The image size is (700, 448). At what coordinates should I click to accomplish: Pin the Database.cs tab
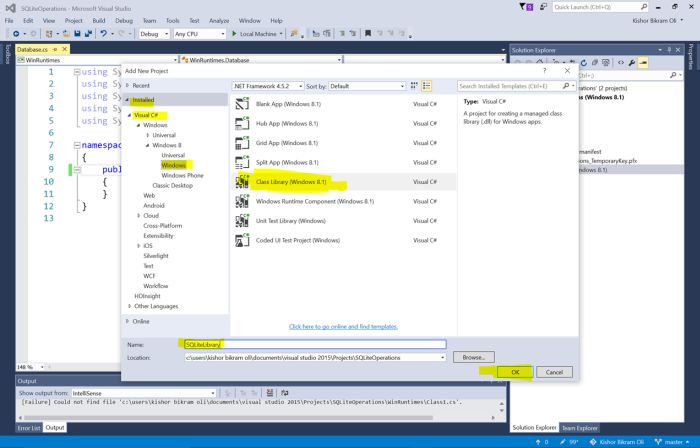(x=55, y=49)
